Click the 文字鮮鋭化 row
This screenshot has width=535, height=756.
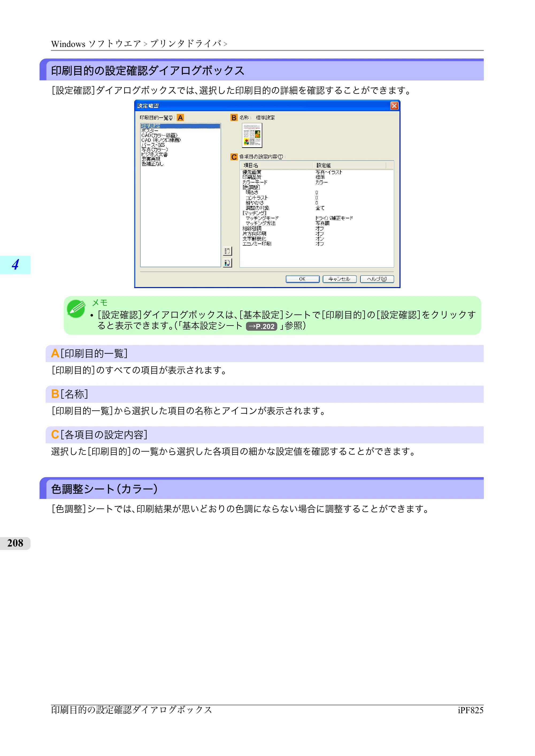tap(317, 239)
